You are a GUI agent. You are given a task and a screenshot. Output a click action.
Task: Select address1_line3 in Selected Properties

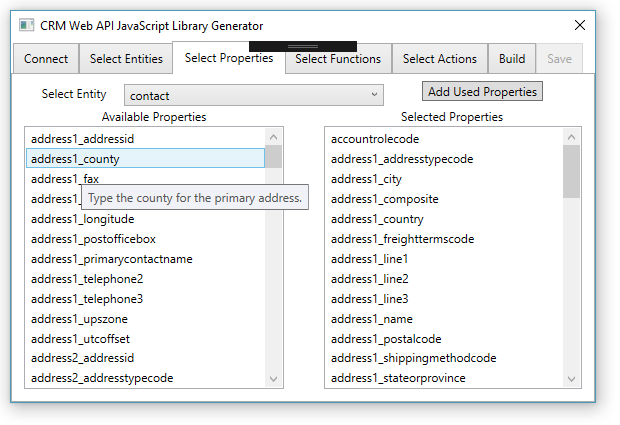pos(444,299)
